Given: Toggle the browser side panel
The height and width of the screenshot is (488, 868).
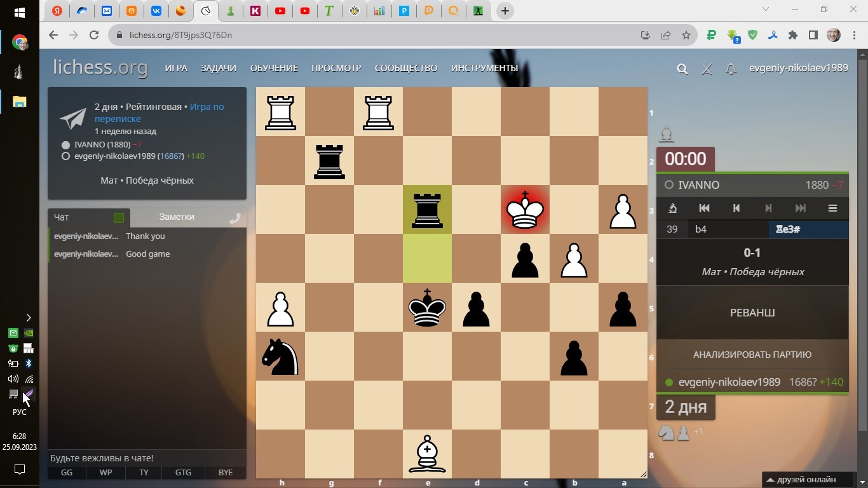Looking at the screenshot, I should [x=813, y=36].
